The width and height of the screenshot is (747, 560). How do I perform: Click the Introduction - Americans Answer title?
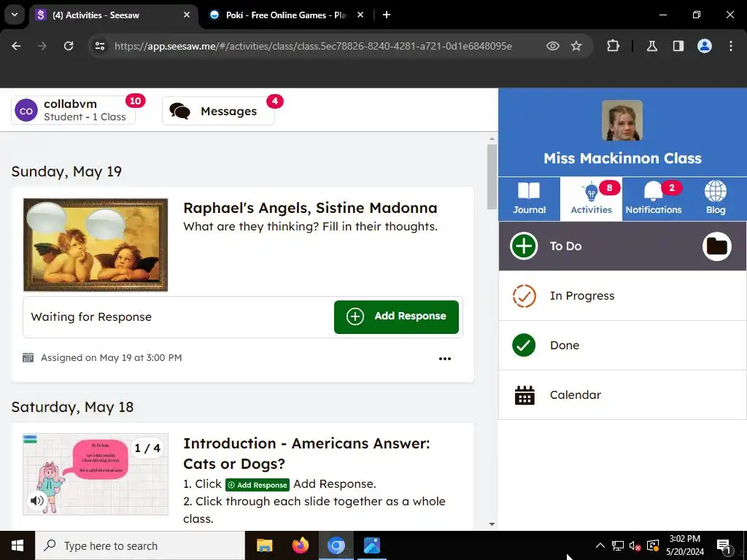[307, 454]
